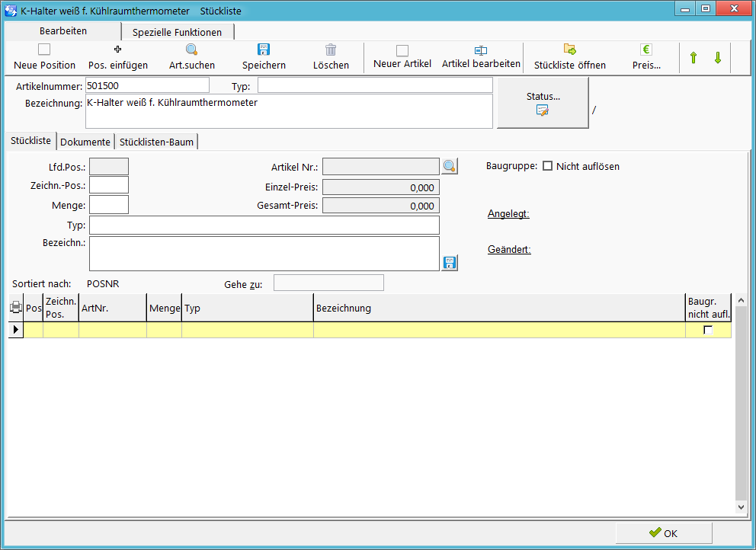Switch to Spezielle Funktionen tab
The width and height of the screenshot is (756, 550).
pos(177,32)
